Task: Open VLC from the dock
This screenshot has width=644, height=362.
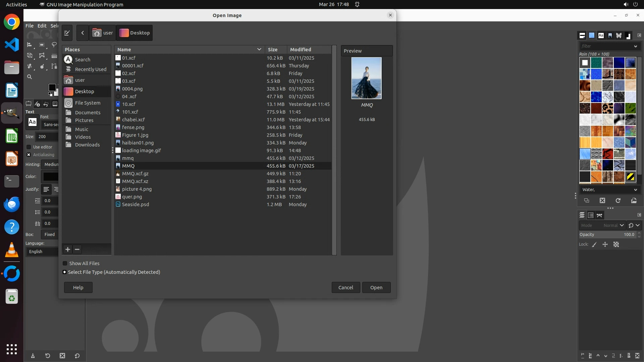Action: click(12, 250)
